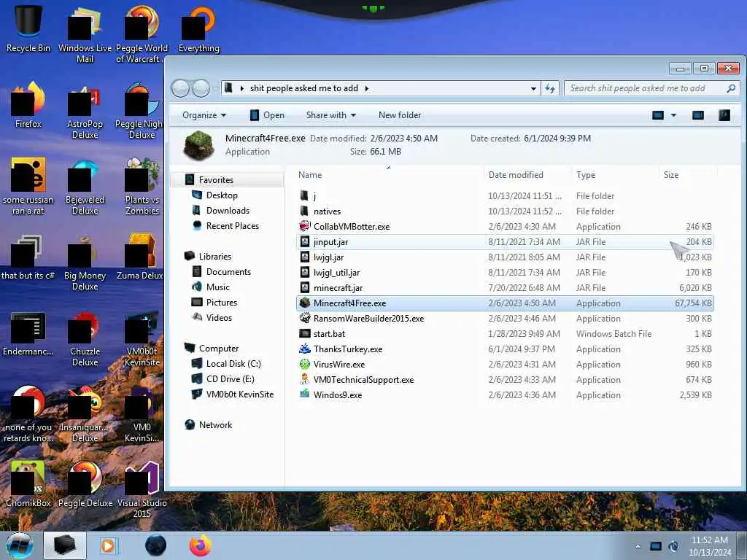Refresh the current folder view

pyautogui.click(x=550, y=88)
